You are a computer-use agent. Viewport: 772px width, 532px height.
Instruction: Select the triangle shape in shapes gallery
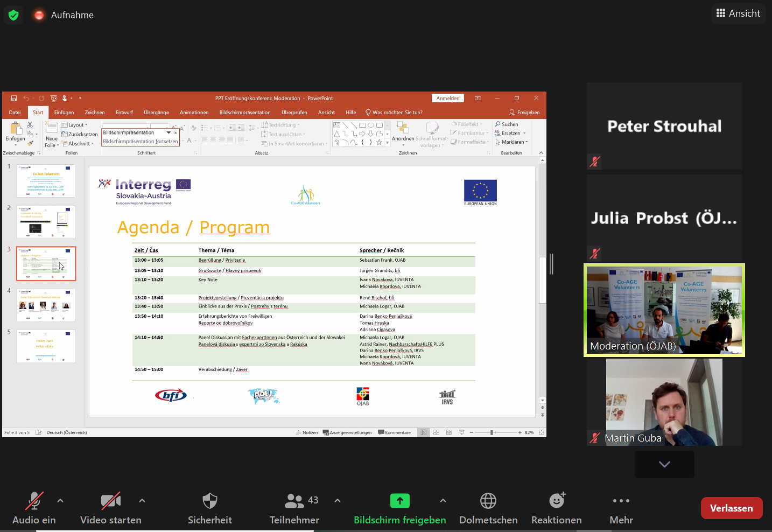[337, 134]
